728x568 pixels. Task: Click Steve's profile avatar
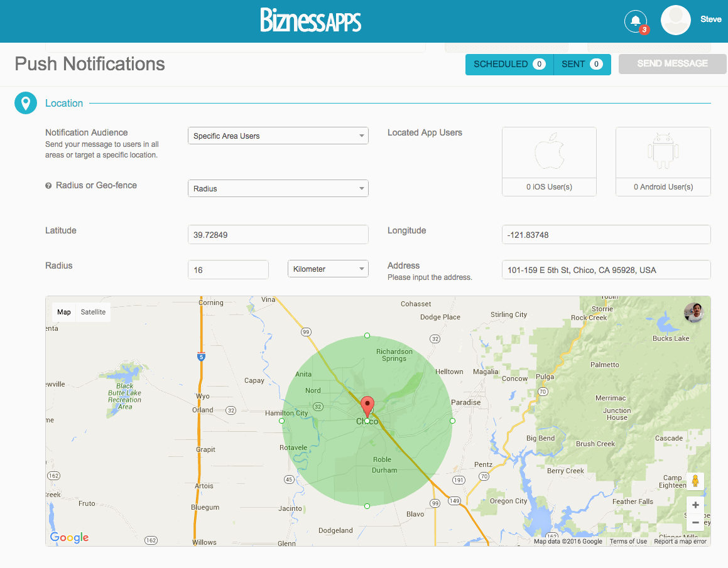click(675, 21)
